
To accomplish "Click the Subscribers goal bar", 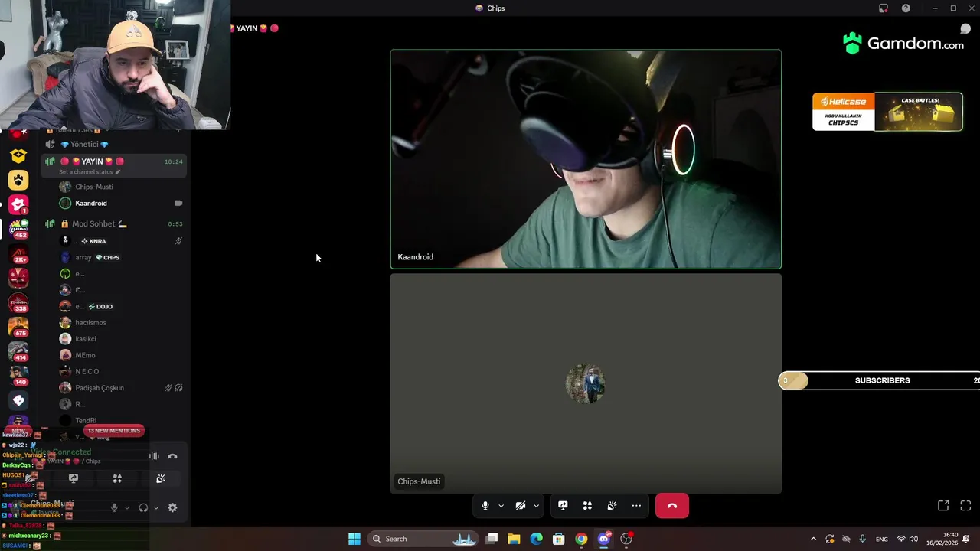I will (x=879, y=380).
